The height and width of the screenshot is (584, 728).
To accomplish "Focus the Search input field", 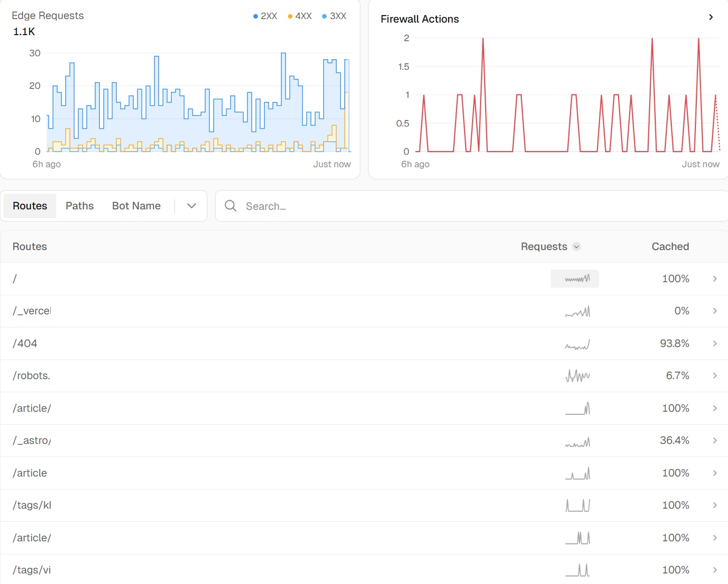I will (452, 206).
